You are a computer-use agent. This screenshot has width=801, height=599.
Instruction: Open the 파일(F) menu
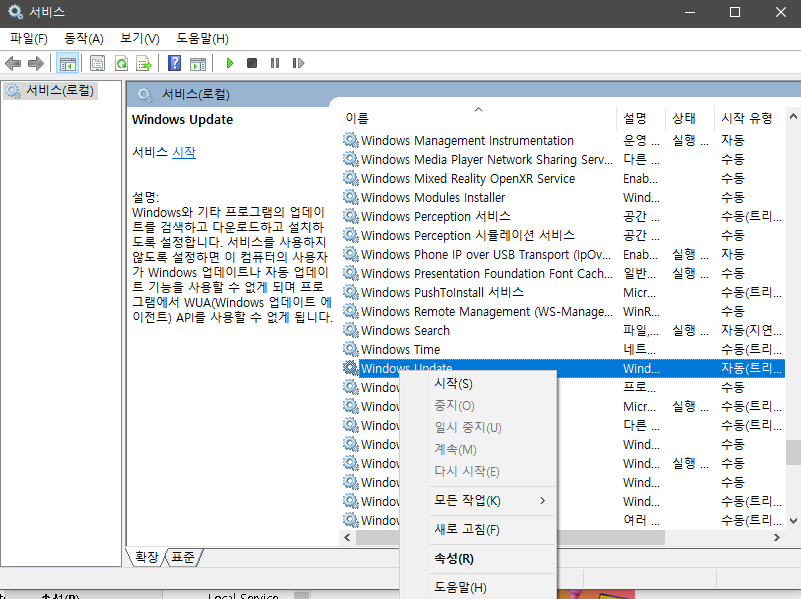(29, 39)
